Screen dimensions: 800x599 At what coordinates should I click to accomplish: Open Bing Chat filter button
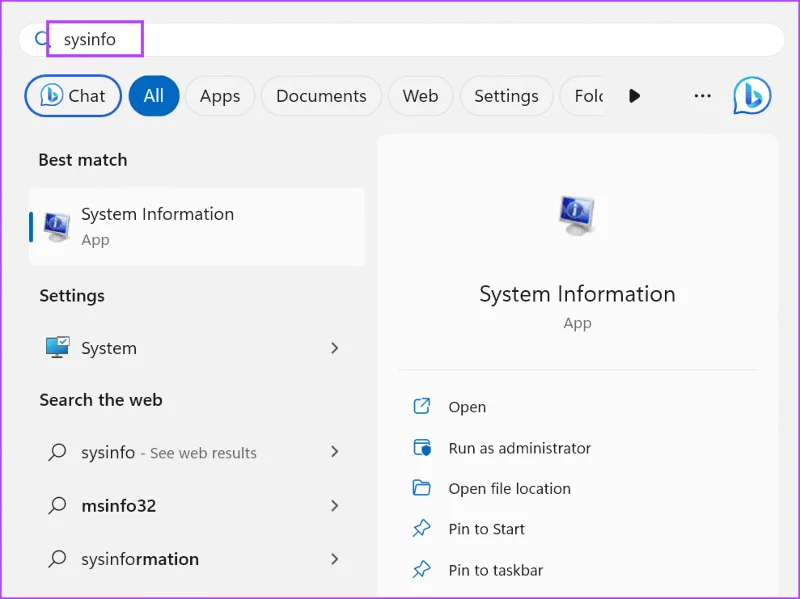[x=73, y=95]
